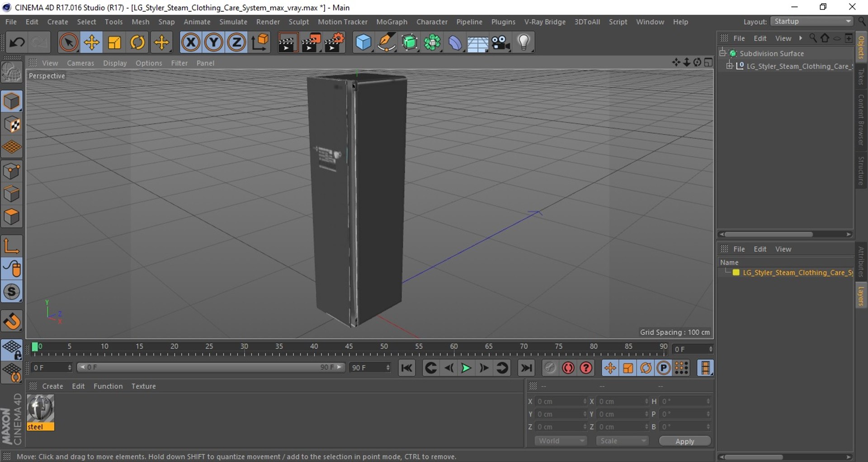Toggle Position keyframe recording

tap(610, 368)
